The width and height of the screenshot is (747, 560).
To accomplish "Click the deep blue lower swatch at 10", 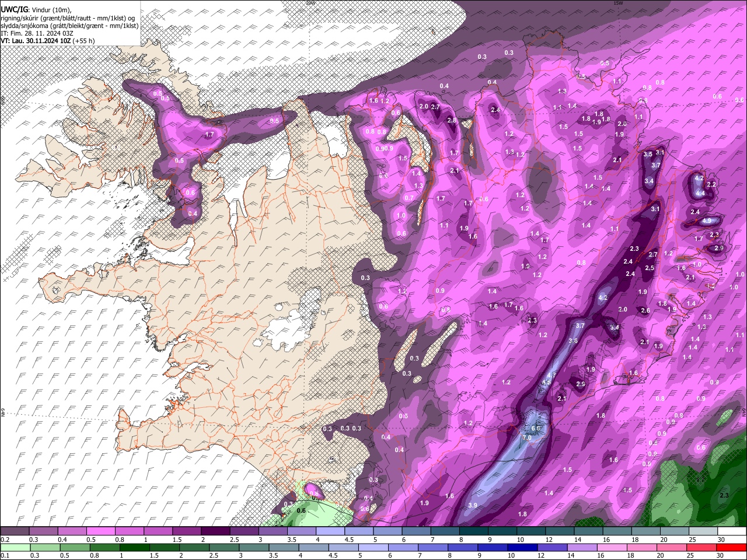I will [522, 548].
